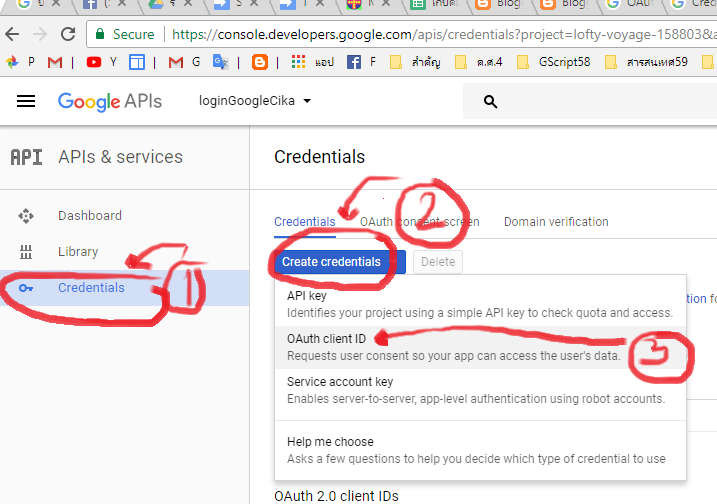Click the search magnifier icon
This screenshot has width=717, height=504.
[490, 102]
